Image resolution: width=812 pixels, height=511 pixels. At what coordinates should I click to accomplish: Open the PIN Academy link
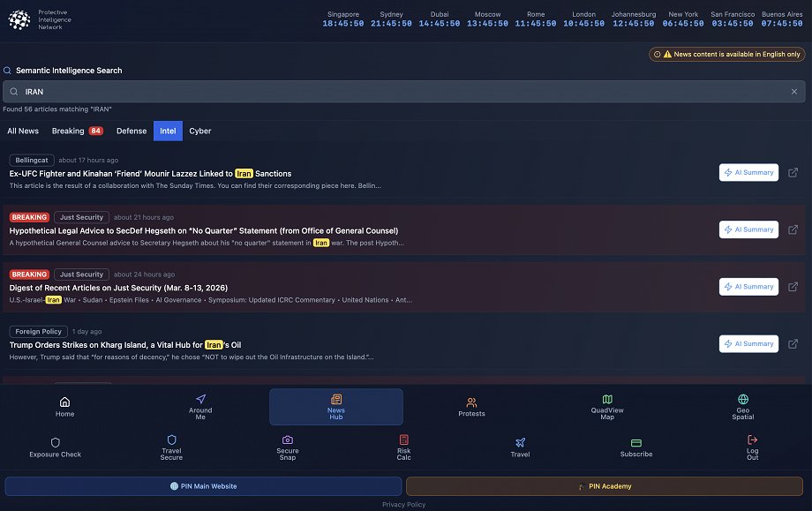pos(606,485)
